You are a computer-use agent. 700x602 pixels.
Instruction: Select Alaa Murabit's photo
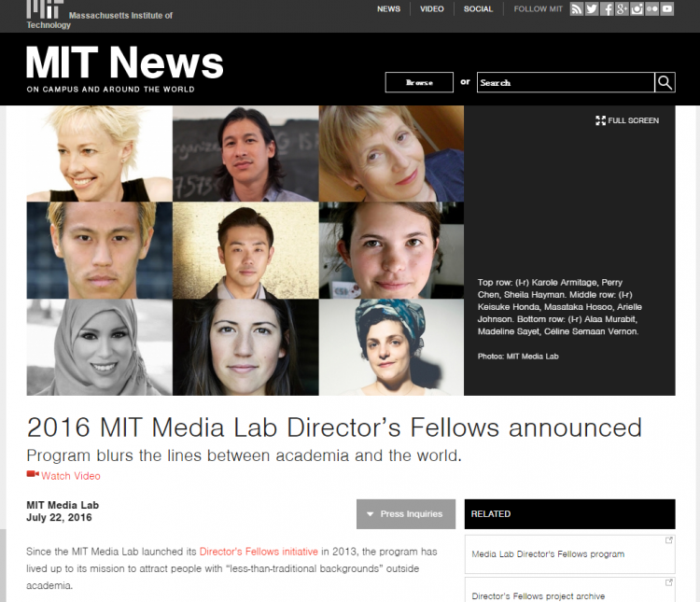coord(99,347)
